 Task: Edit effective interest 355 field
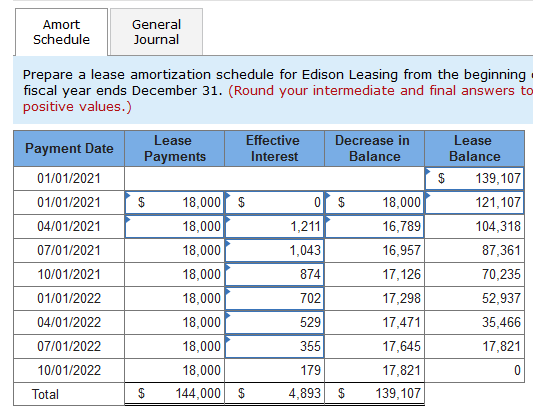(274, 346)
